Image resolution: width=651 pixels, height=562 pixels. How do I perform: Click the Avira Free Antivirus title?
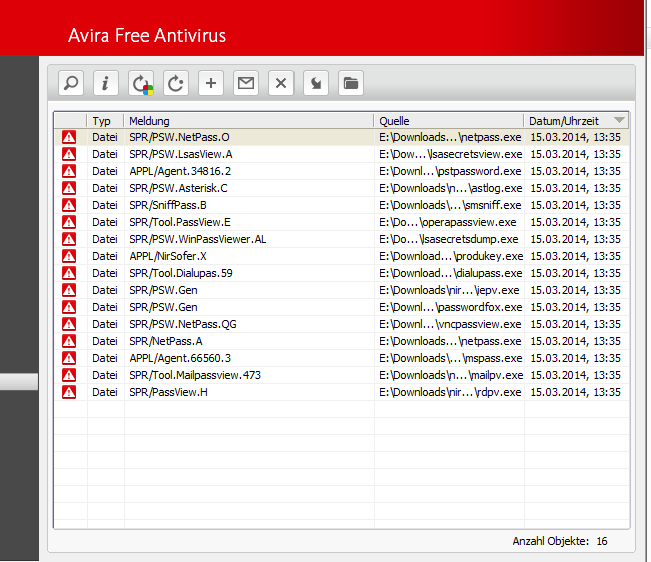(147, 36)
